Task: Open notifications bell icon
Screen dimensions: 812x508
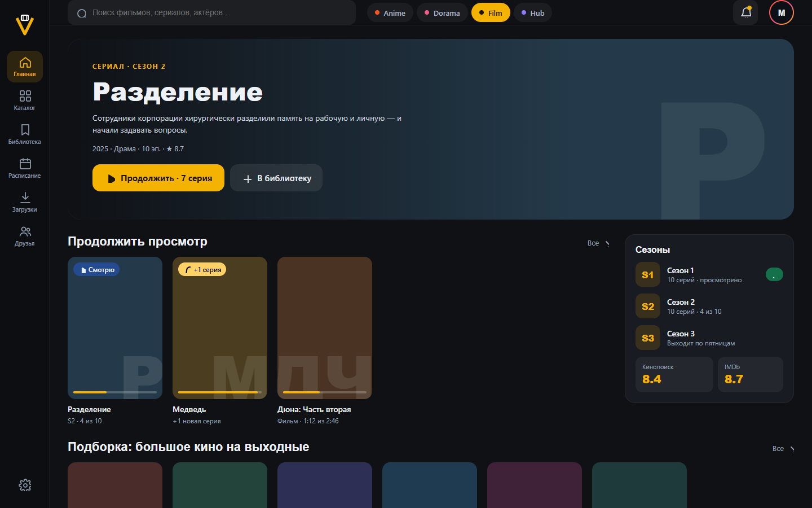Action: [745, 12]
